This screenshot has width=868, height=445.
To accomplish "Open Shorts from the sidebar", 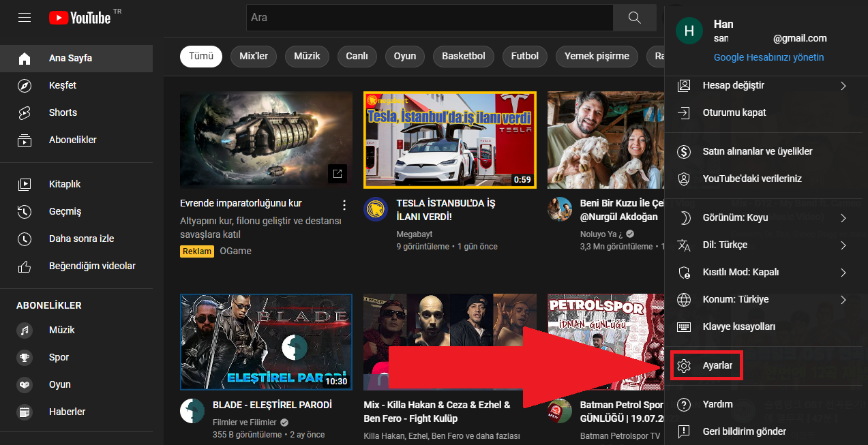I will tap(63, 112).
